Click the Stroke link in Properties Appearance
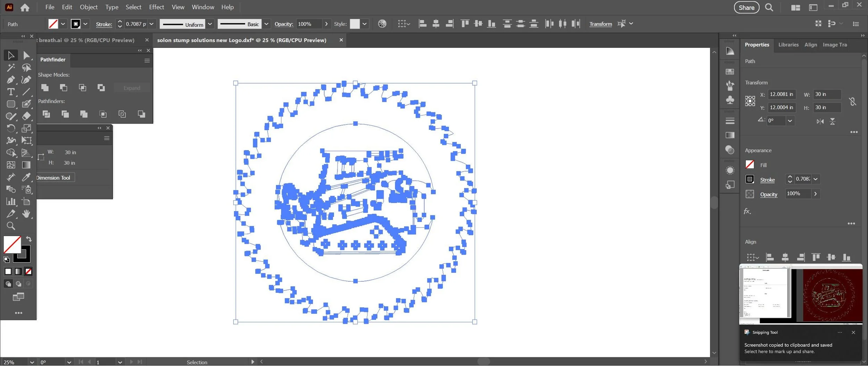This screenshot has height=366, width=868. pos(767,180)
